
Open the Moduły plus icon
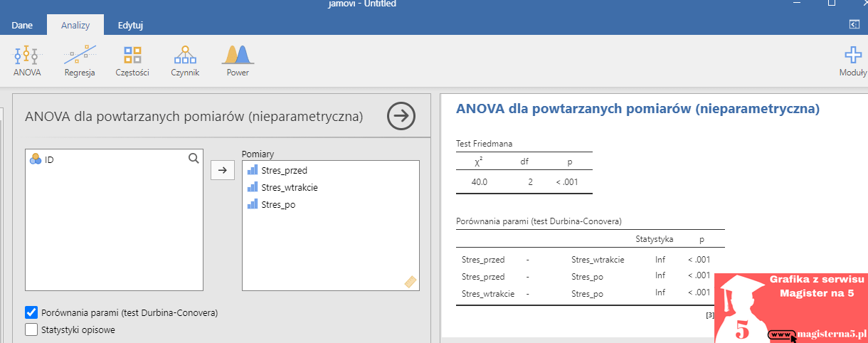pyautogui.click(x=853, y=61)
